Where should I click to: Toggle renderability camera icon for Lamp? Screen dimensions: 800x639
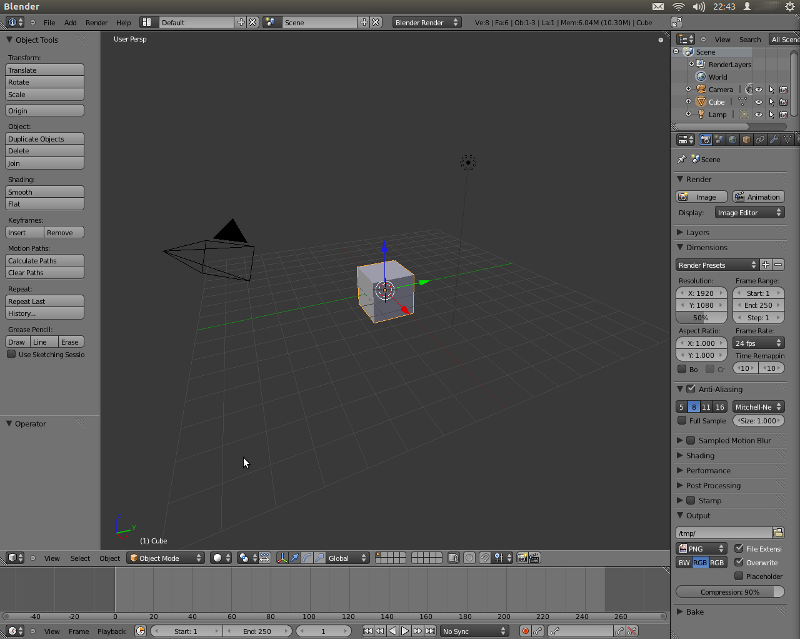coord(784,114)
